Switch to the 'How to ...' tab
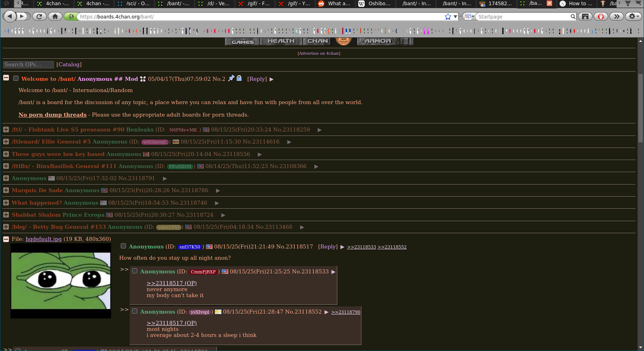Viewport: 644px width, 351px height. tap(577, 4)
